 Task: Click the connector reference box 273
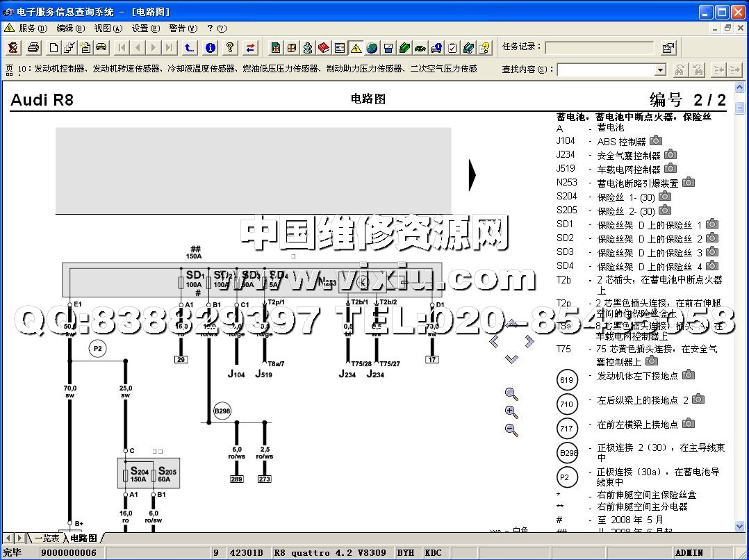(265, 479)
